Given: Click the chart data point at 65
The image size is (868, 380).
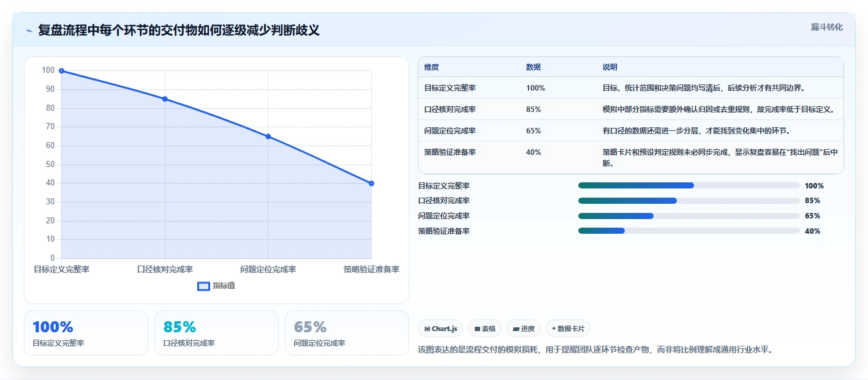Looking at the screenshot, I should (268, 136).
